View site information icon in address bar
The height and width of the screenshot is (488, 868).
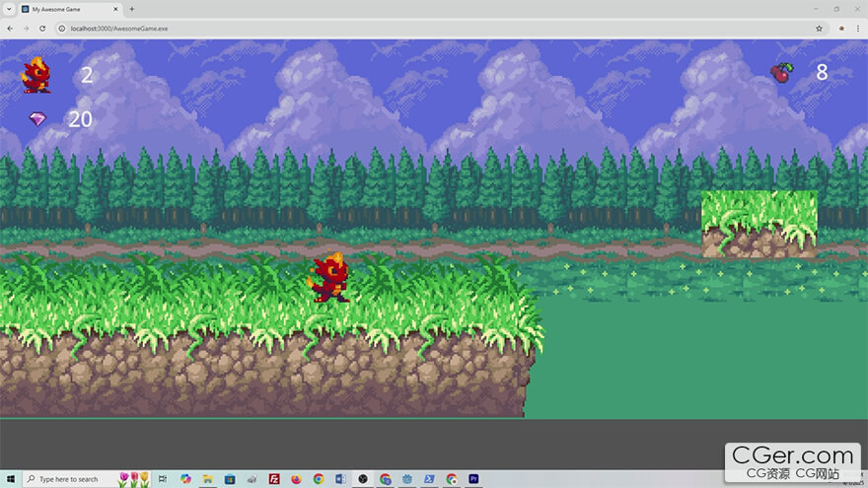coord(62,29)
